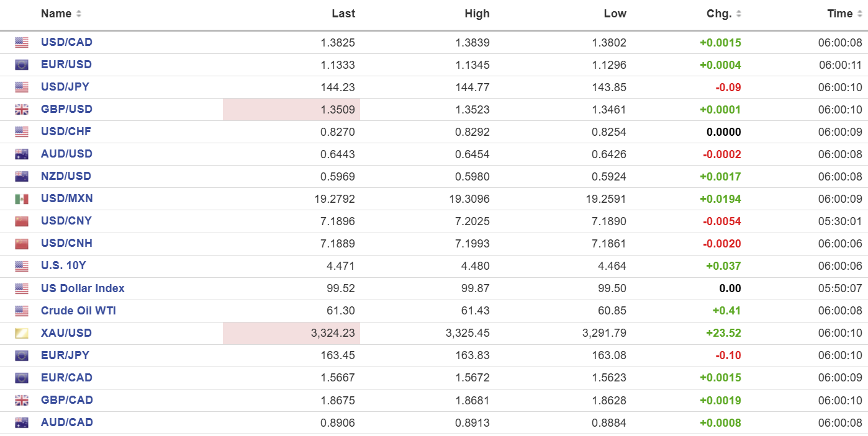Open the US Dollar Index link

click(x=83, y=288)
